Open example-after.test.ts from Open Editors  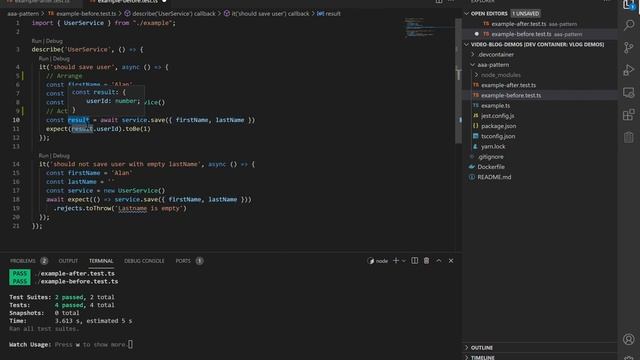(x=518, y=24)
